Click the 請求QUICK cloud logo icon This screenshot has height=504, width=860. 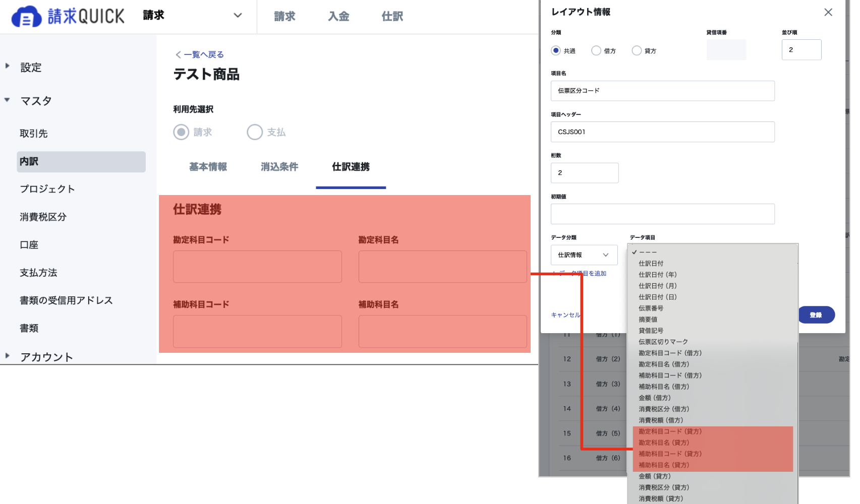tap(26, 17)
